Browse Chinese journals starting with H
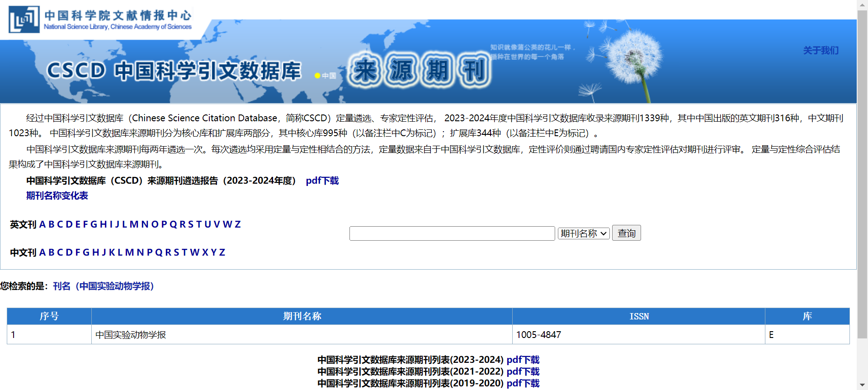868x390 pixels. click(95, 252)
